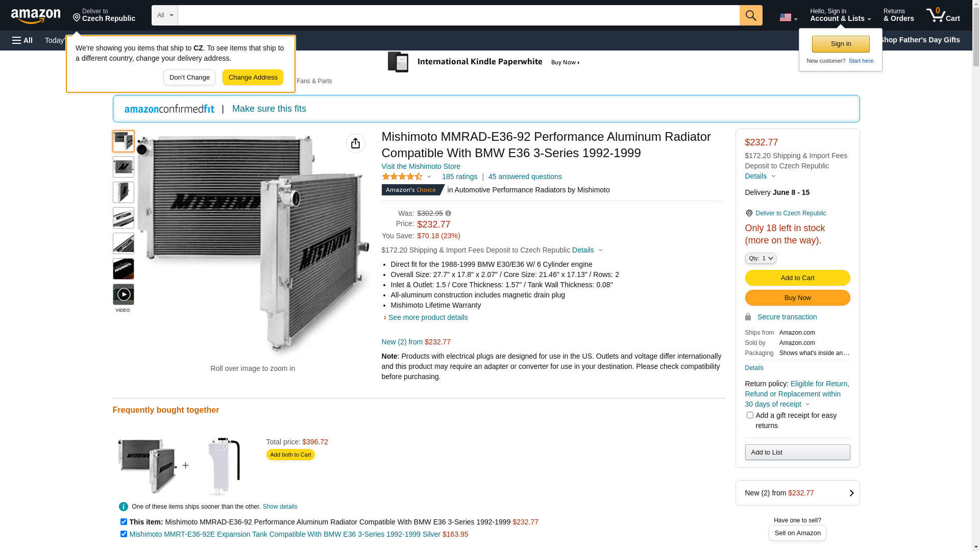Open the Account & Lists menu
Image resolution: width=980 pixels, height=551 pixels.
tap(840, 15)
